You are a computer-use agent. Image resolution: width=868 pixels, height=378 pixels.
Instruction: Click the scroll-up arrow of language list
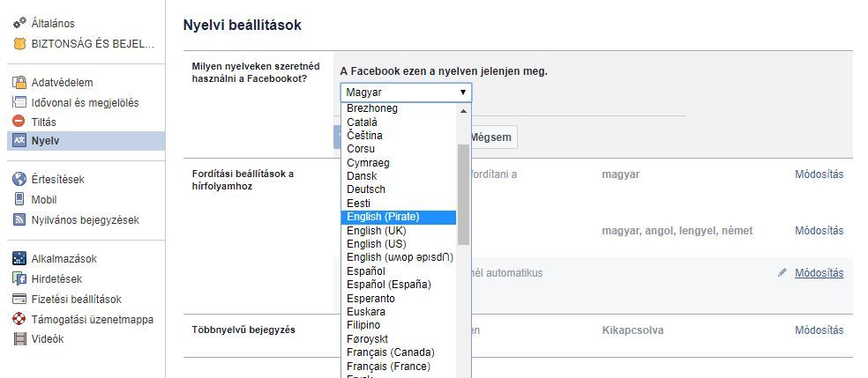[x=463, y=110]
